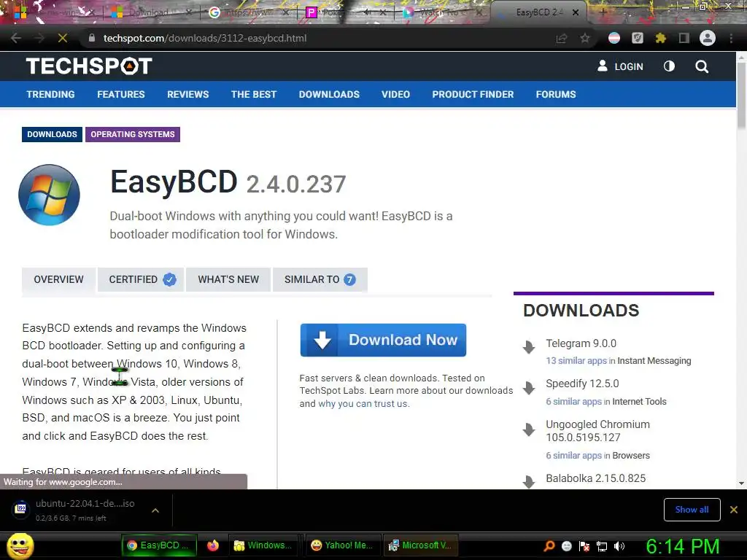Screen dimensions: 747x560
Task: Click the LOGIN user link
Action: pos(620,66)
